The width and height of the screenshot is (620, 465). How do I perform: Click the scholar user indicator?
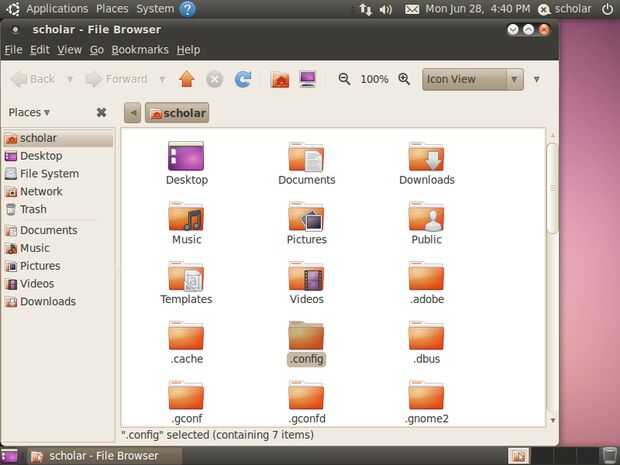click(565, 9)
